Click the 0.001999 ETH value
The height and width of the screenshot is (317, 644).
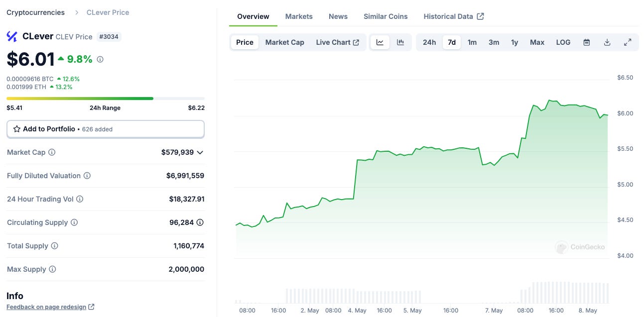26,87
